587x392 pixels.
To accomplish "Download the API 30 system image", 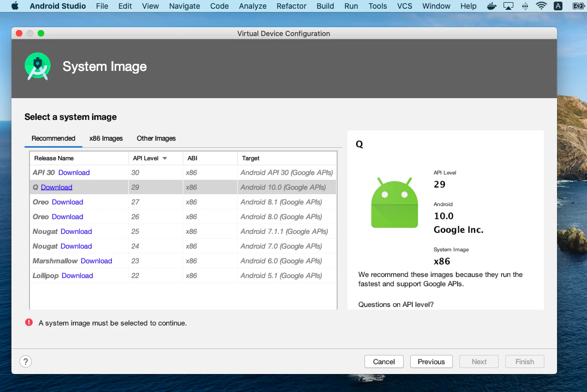I will (74, 172).
